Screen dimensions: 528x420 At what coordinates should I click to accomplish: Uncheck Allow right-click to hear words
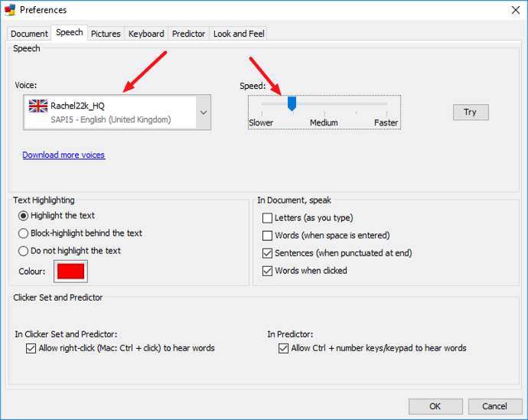(31, 348)
